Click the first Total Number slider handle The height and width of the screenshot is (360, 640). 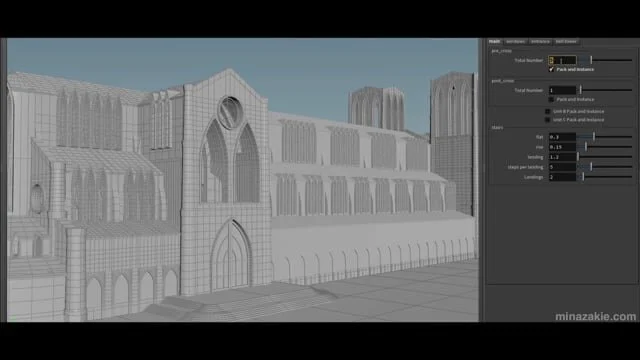591,60
